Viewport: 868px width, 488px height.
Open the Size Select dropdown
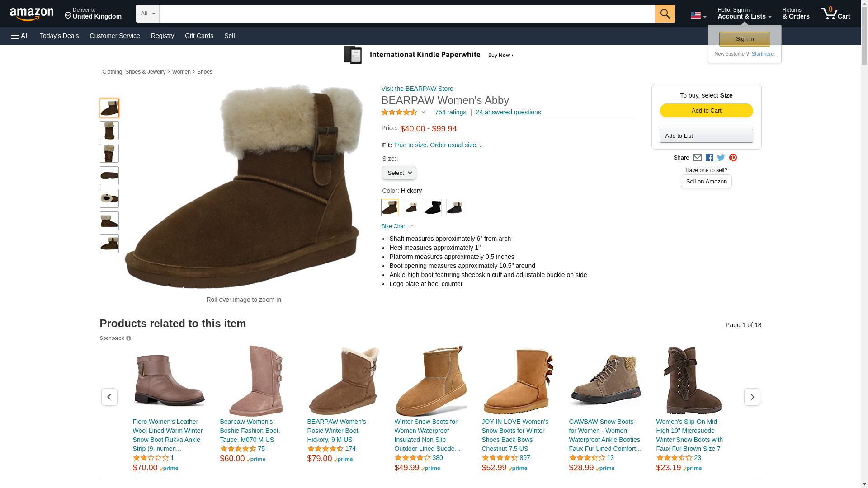pyautogui.click(x=399, y=173)
